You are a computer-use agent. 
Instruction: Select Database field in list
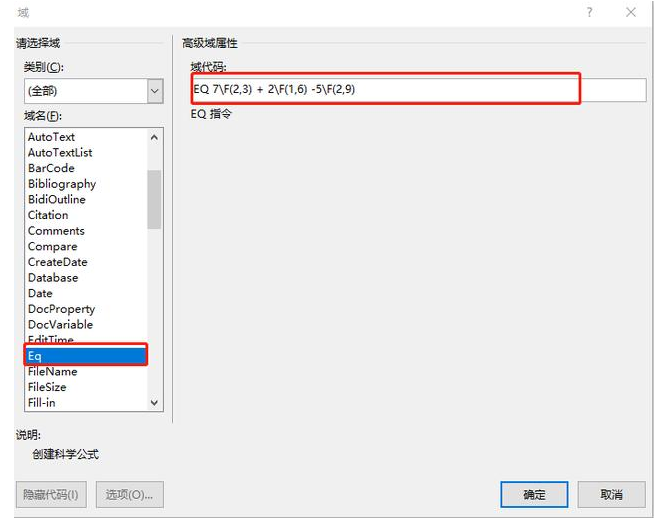53,278
